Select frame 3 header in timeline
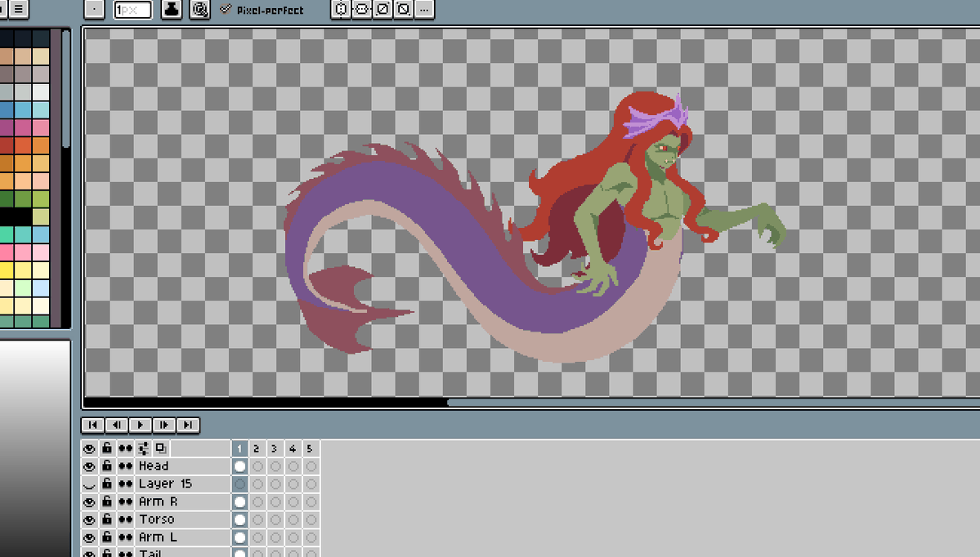Image resolution: width=980 pixels, height=557 pixels. click(275, 448)
